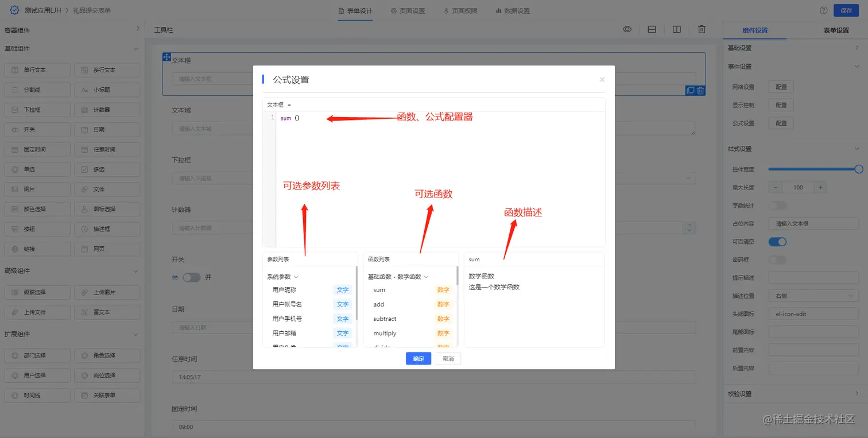This screenshot has width=868, height=438.
Task: Select the 关联表单 component
Action: (107, 396)
